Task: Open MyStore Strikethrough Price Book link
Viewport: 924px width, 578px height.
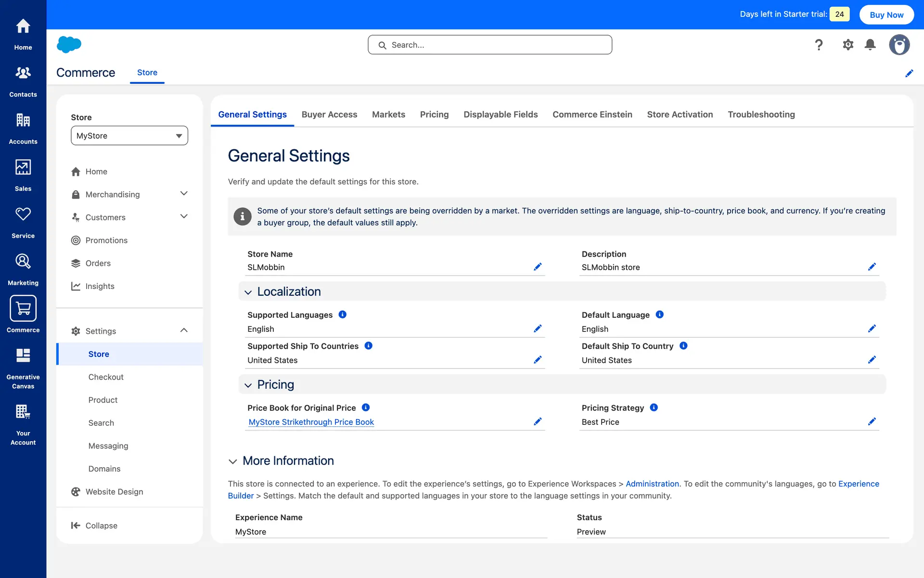Action: point(311,422)
